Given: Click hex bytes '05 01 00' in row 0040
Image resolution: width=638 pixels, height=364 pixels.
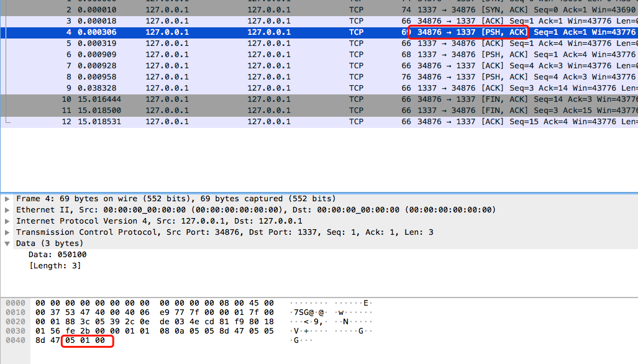Looking at the screenshot, I should 85,340.
